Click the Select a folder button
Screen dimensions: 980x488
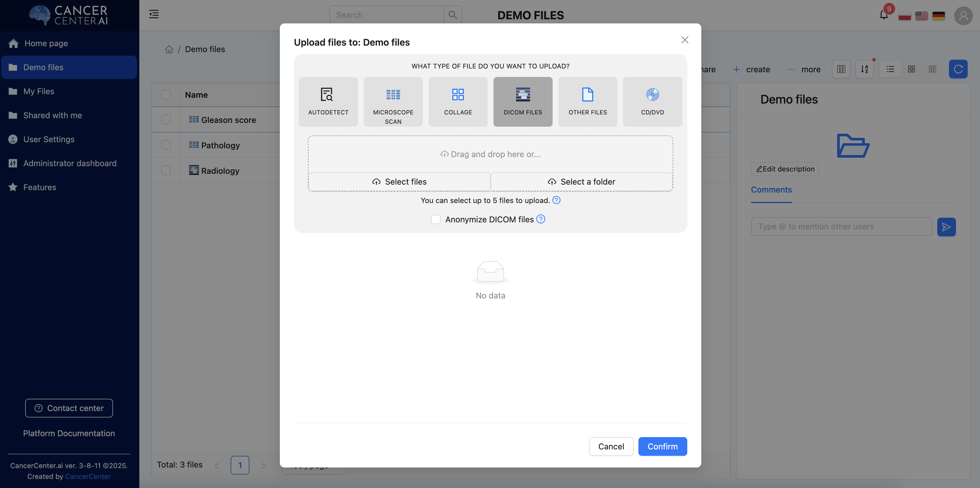(581, 182)
